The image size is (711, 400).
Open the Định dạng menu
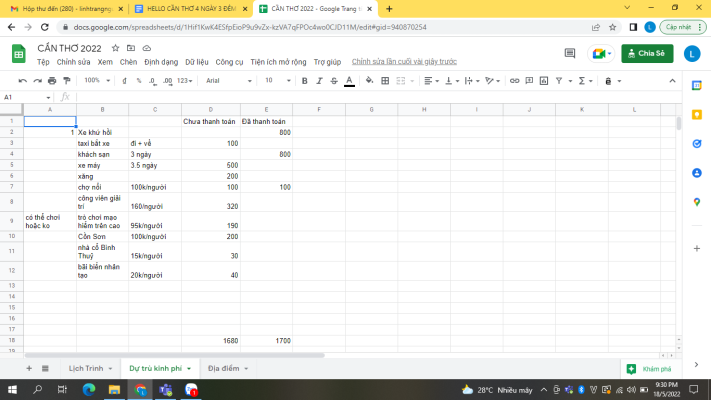pos(161,61)
